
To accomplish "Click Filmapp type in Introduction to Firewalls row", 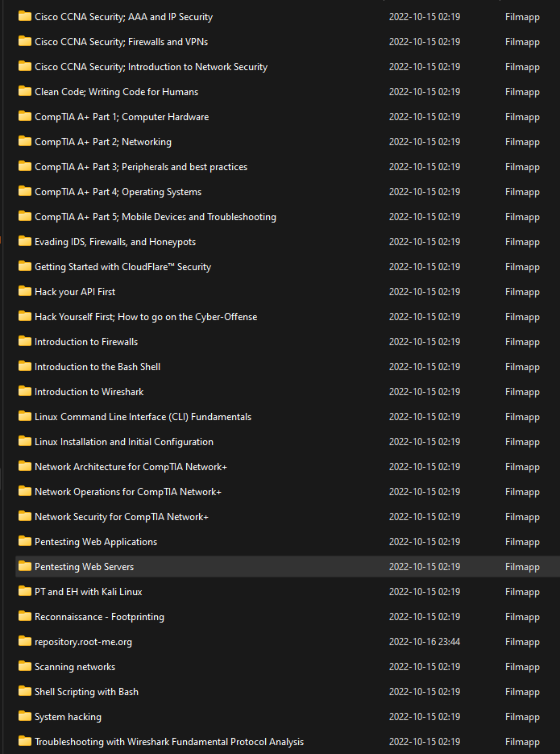I will pyautogui.click(x=522, y=342).
